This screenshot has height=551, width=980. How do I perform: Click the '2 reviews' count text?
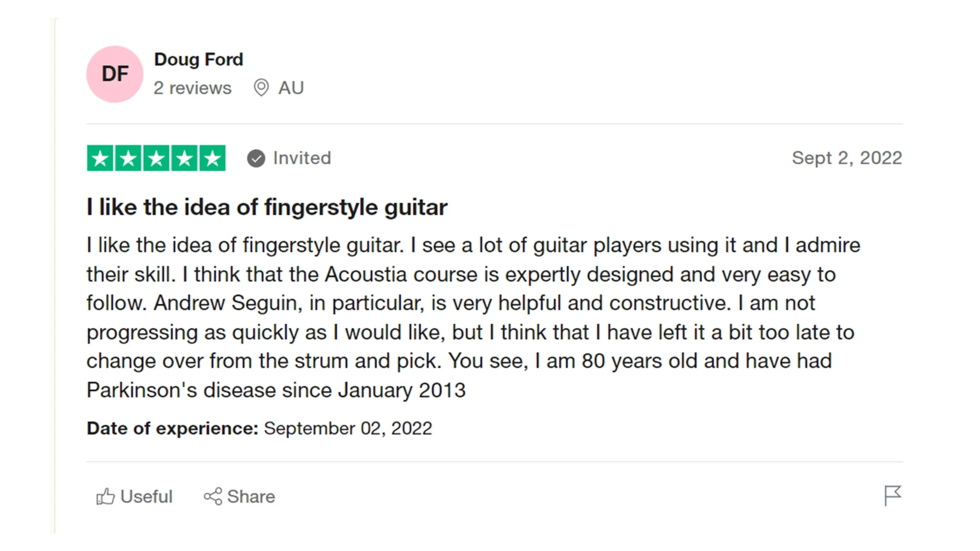(193, 88)
